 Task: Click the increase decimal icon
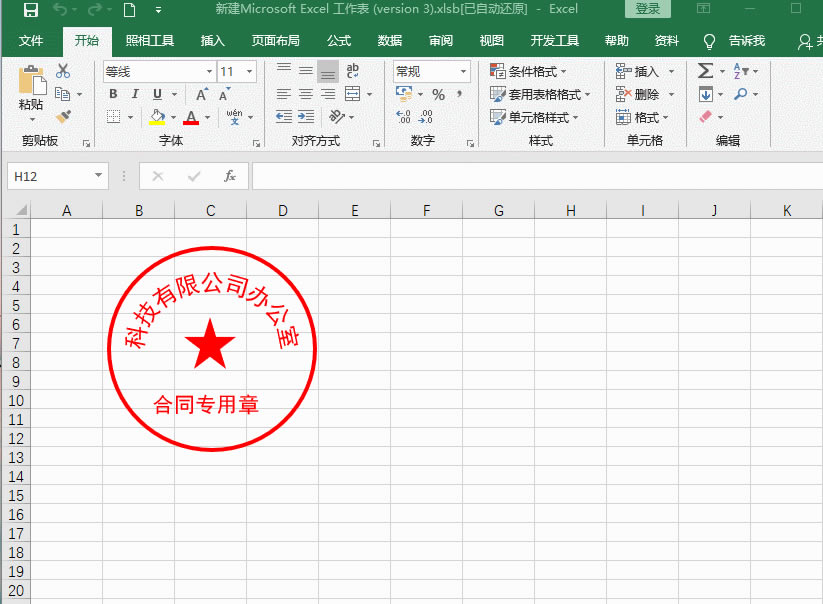[x=401, y=117]
